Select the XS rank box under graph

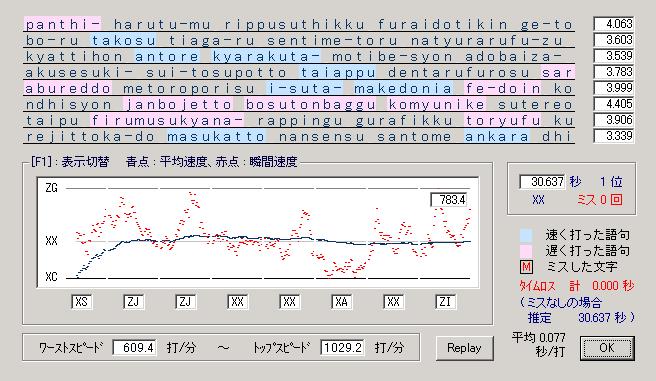pos(82,302)
